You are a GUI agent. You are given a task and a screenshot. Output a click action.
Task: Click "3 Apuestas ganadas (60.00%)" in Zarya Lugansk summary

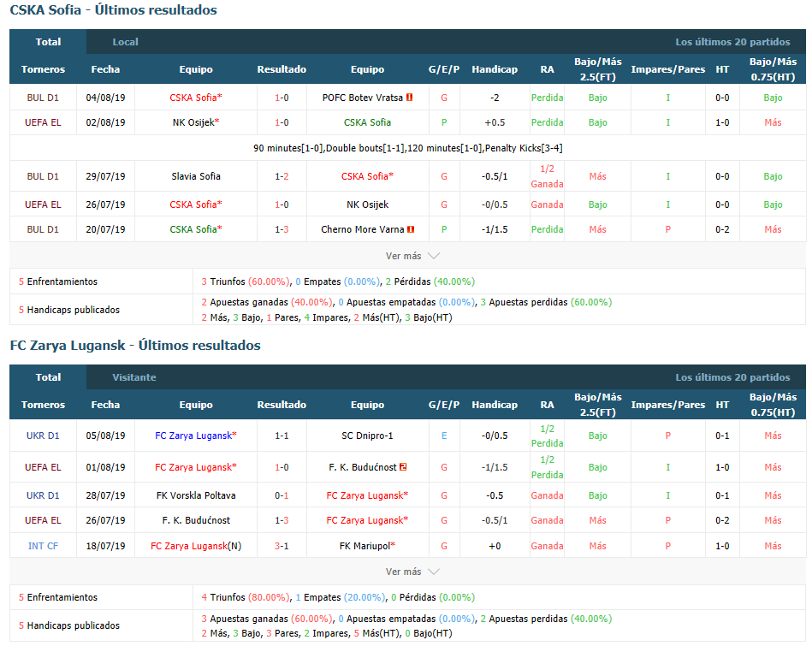[x=267, y=619]
